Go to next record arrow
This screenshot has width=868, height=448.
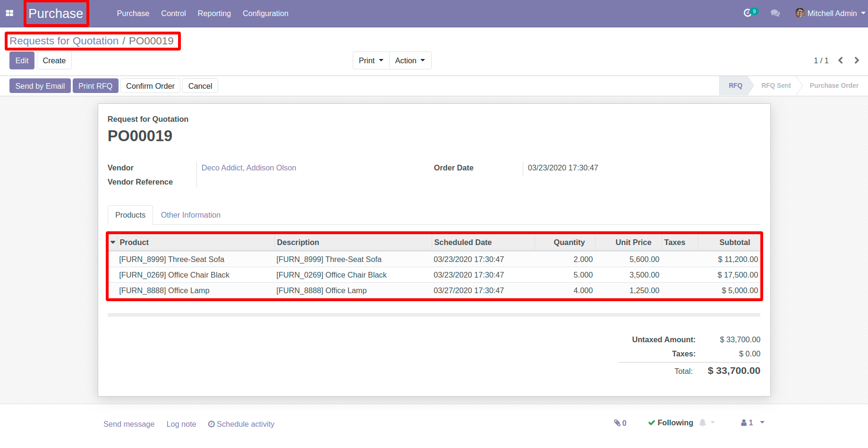857,60
